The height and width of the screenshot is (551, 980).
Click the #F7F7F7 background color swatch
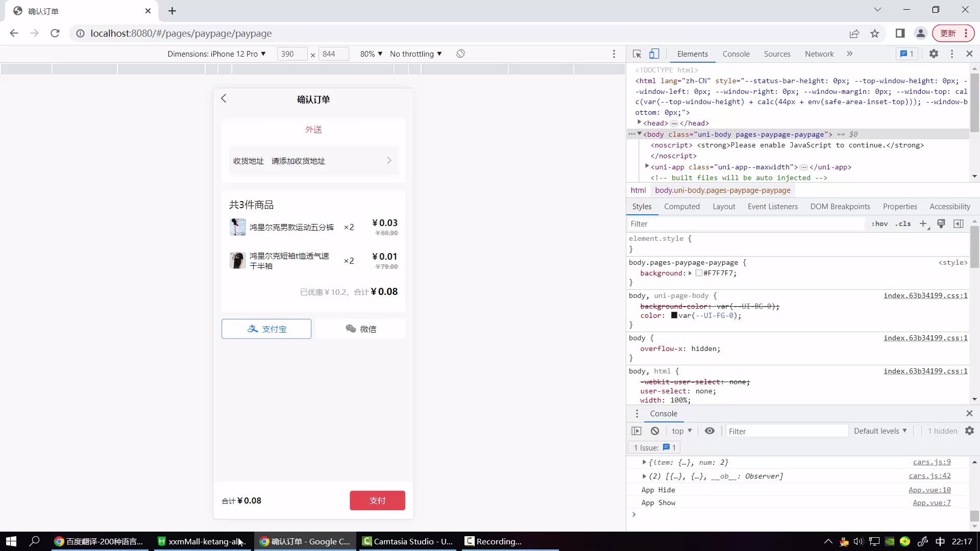coord(699,273)
